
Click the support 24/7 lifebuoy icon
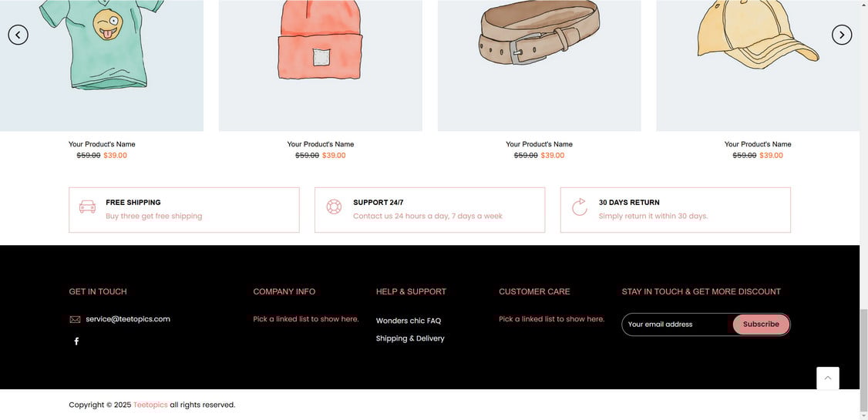(x=334, y=207)
